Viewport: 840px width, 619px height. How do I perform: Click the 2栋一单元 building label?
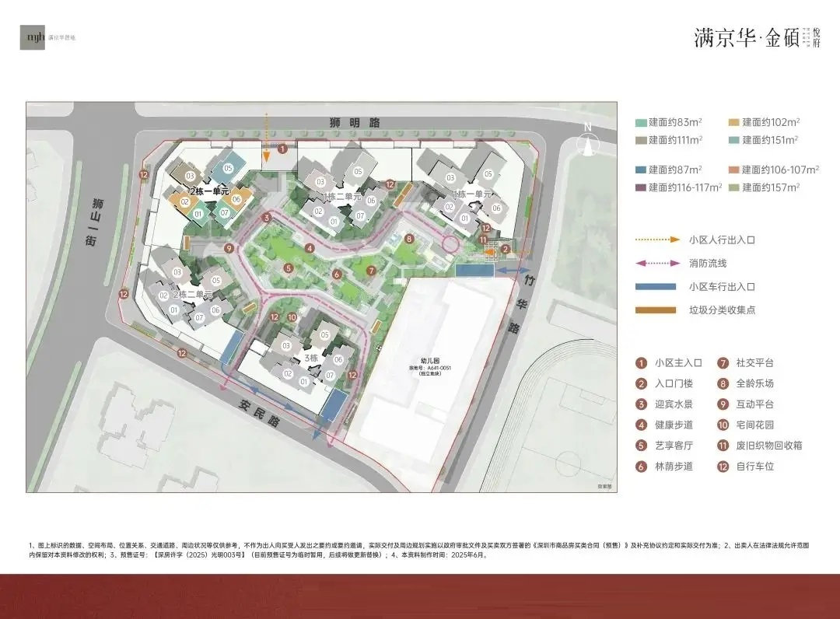coord(208,191)
